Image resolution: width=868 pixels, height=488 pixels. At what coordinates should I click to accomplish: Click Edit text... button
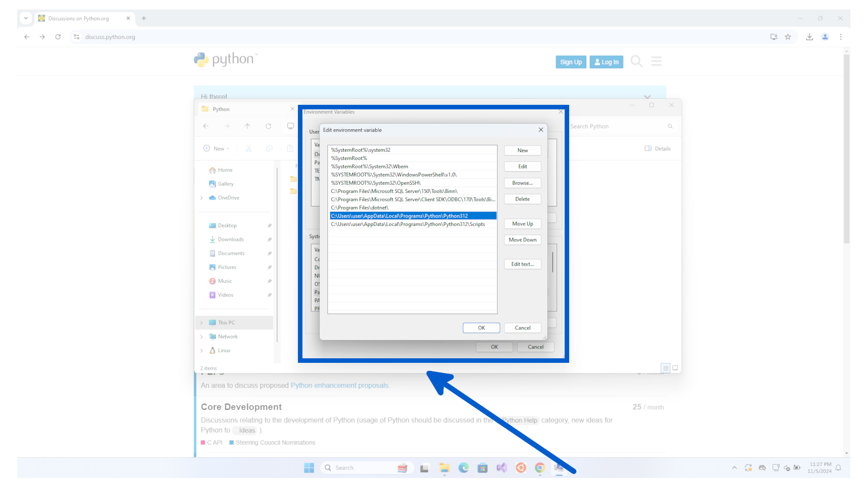(522, 264)
